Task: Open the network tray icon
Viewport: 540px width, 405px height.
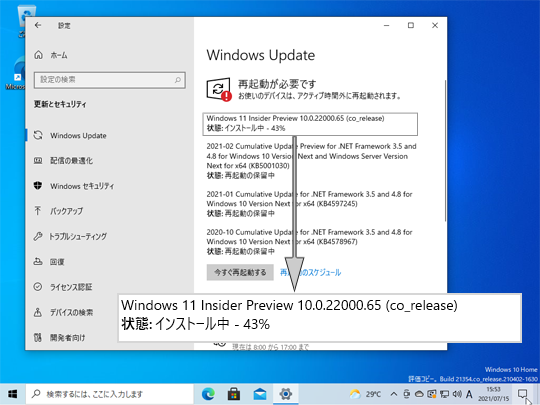Action: pyautogui.click(x=444, y=394)
